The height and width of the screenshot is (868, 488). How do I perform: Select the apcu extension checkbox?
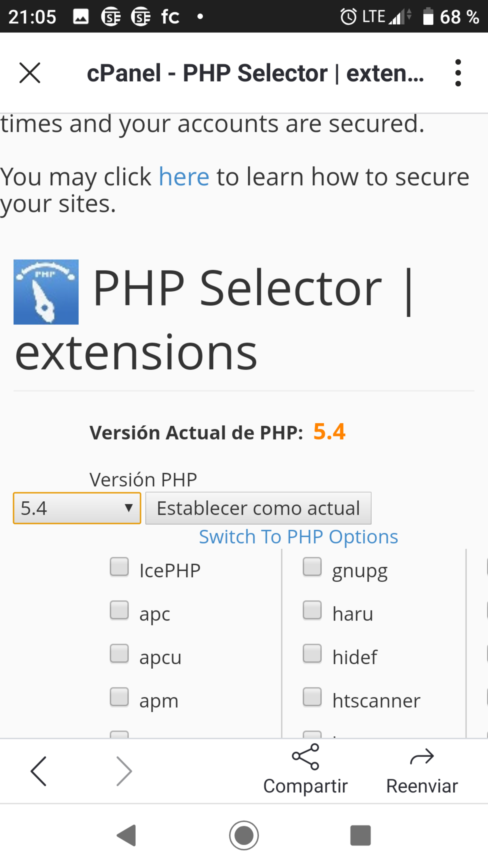[119, 653]
